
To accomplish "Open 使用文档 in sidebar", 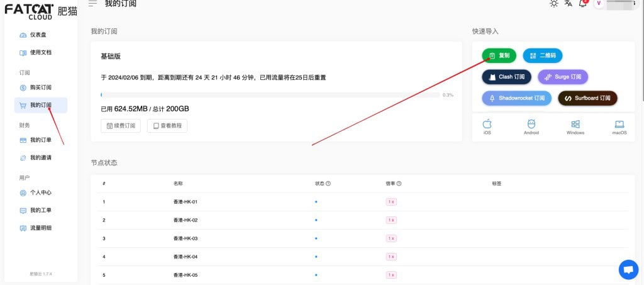I will (x=36, y=53).
